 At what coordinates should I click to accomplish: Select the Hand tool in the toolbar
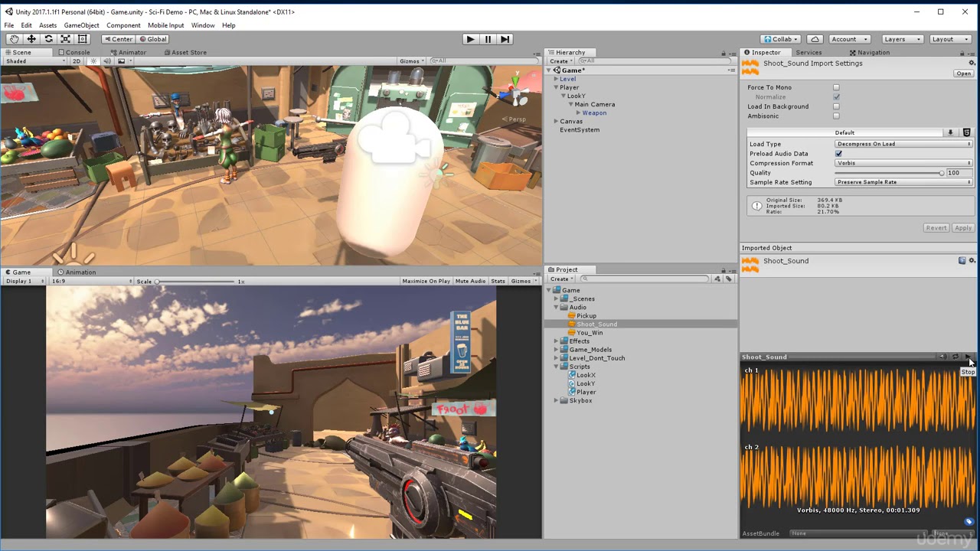point(14,39)
